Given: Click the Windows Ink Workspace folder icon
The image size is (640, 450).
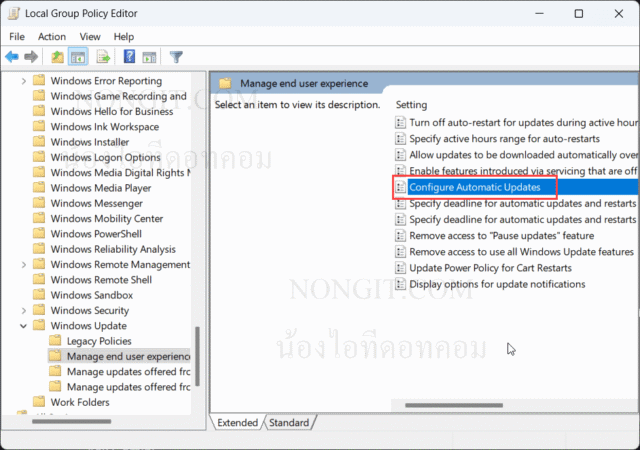Looking at the screenshot, I should [x=39, y=126].
